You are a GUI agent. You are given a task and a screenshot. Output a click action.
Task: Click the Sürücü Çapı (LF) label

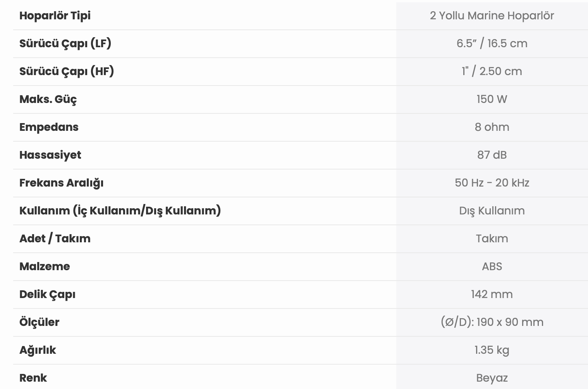tap(65, 43)
